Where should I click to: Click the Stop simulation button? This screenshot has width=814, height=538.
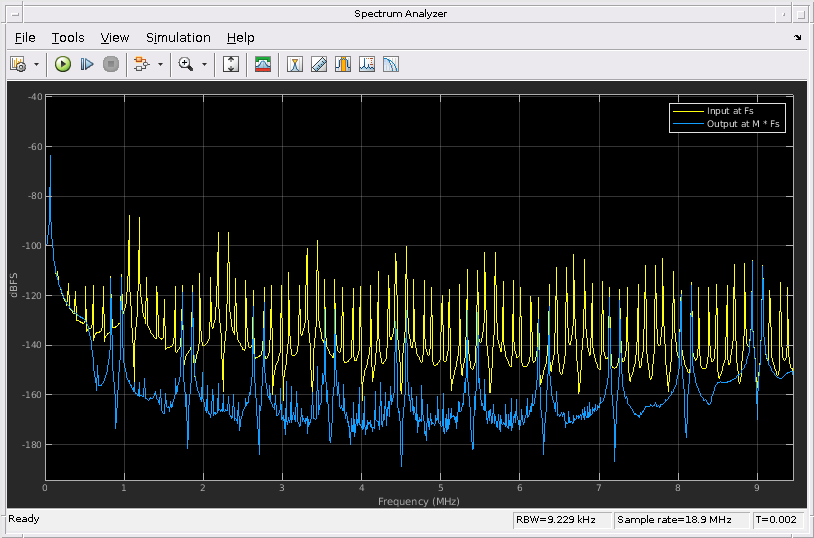pyautogui.click(x=111, y=64)
